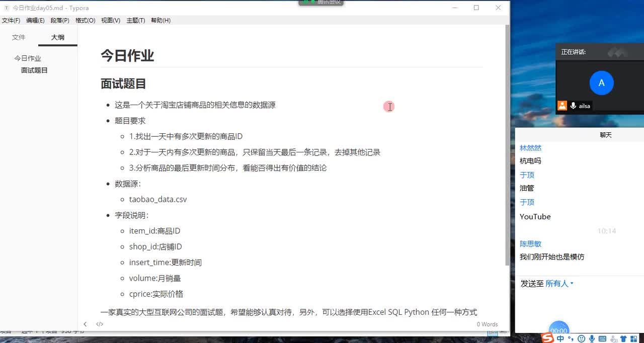The width and height of the screenshot is (644, 343).
Task: Click sender name 陈思敏 in chat
Action: click(530, 244)
